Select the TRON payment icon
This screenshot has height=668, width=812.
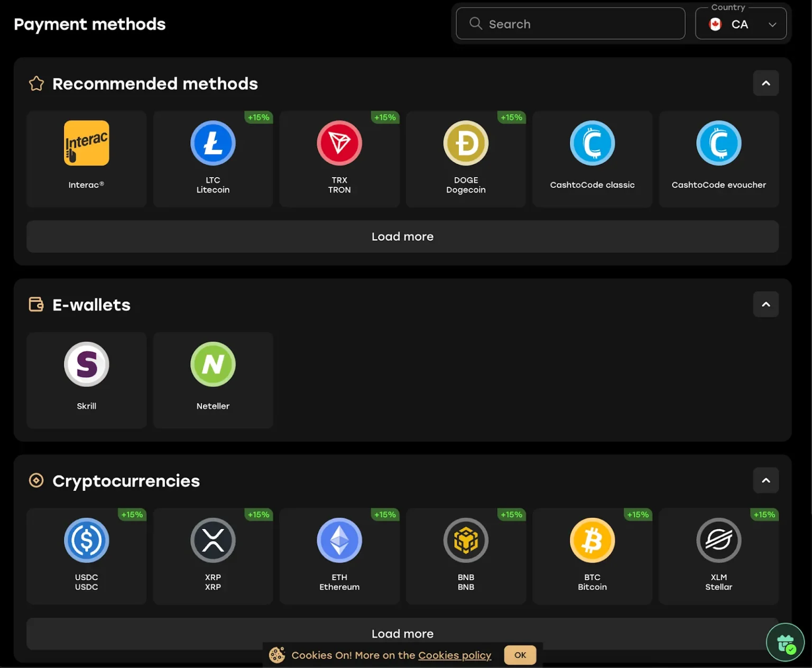point(339,143)
